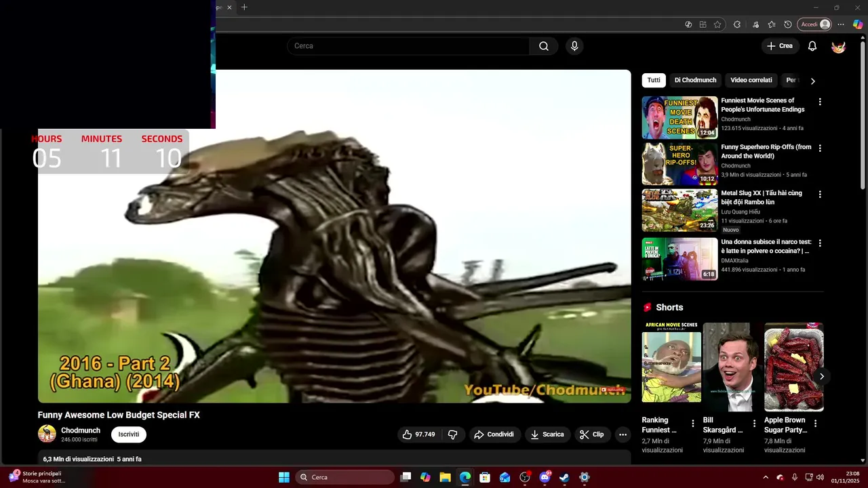
Task: Click the Windows taskbar Cerca search box
Action: point(346,477)
